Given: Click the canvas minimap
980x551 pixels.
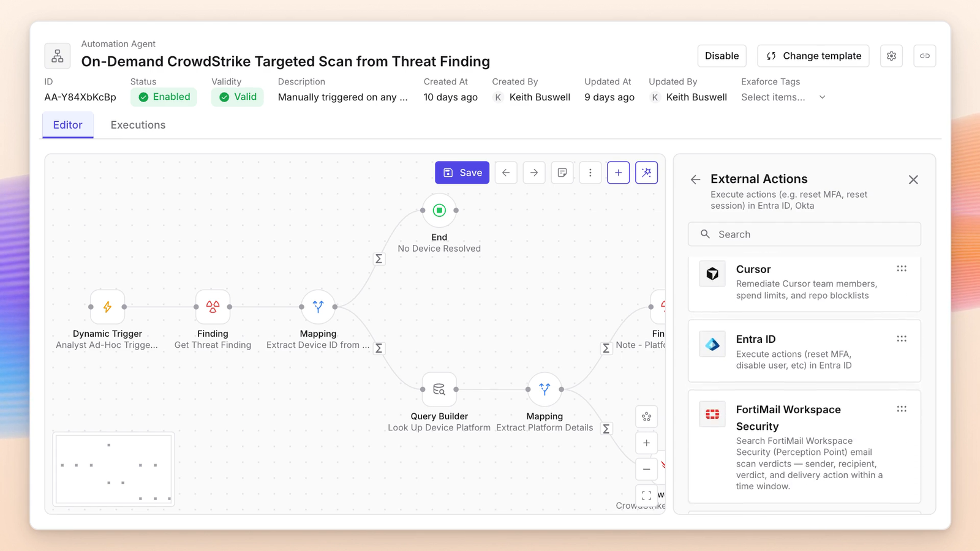Looking at the screenshot, I should click(114, 469).
